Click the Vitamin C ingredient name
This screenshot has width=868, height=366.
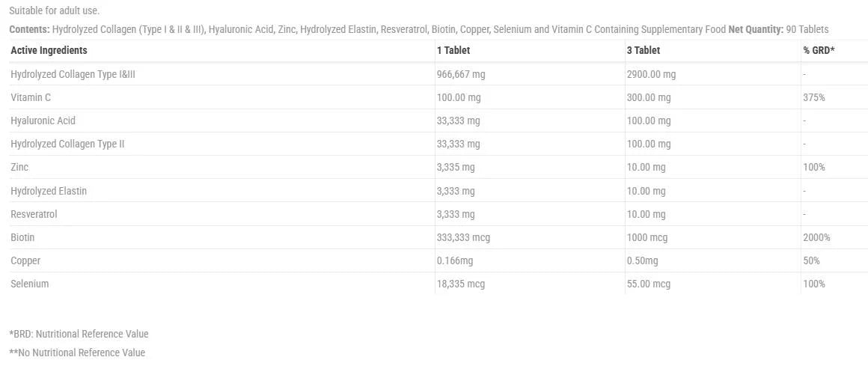[31, 97]
